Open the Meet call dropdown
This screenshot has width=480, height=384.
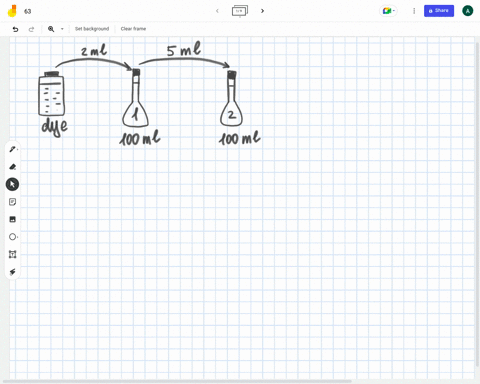388,11
